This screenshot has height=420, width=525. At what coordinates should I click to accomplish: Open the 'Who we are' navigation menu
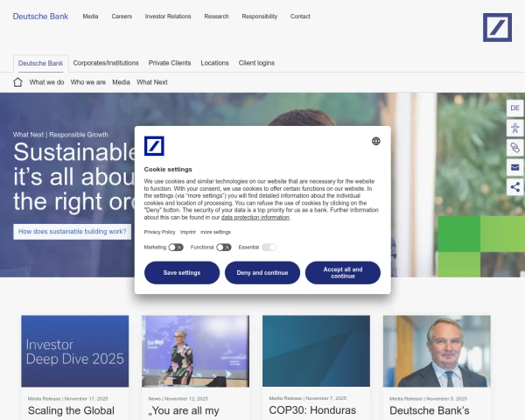pos(88,82)
